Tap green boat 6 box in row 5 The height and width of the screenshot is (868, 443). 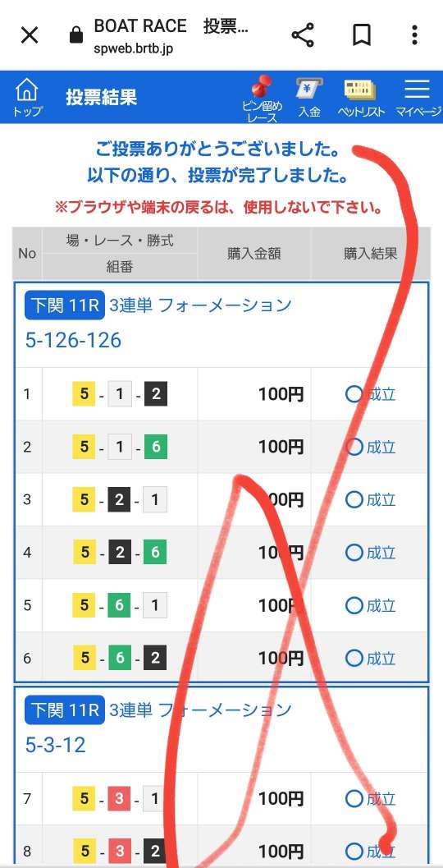coord(119,605)
